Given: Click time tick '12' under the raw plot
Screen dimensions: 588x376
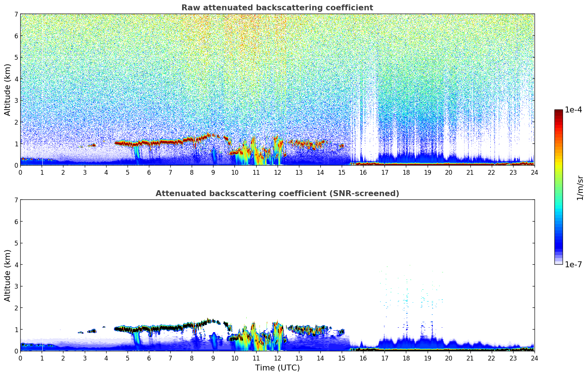Looking at the screenshot, I should coord(277,173).
